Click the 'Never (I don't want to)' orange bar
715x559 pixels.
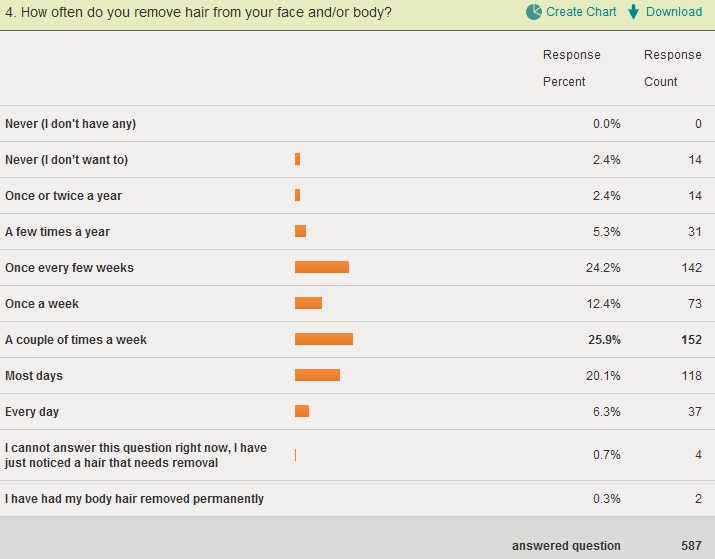click(x=297, y=159)
